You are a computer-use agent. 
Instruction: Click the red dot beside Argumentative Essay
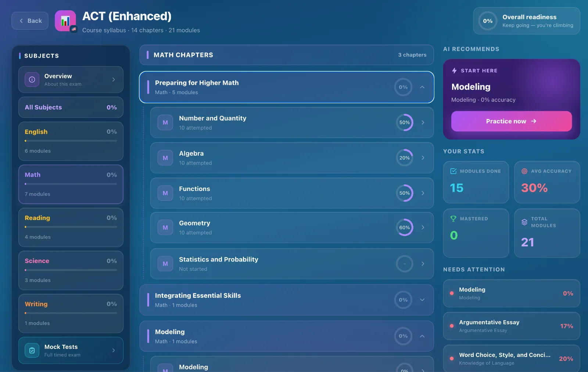click(452, 326)
